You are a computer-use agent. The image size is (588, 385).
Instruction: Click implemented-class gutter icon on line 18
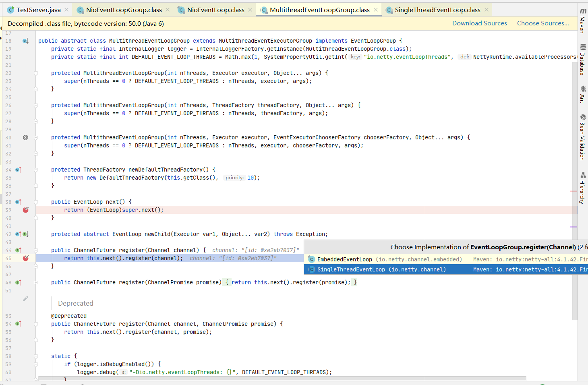[25, 41]
